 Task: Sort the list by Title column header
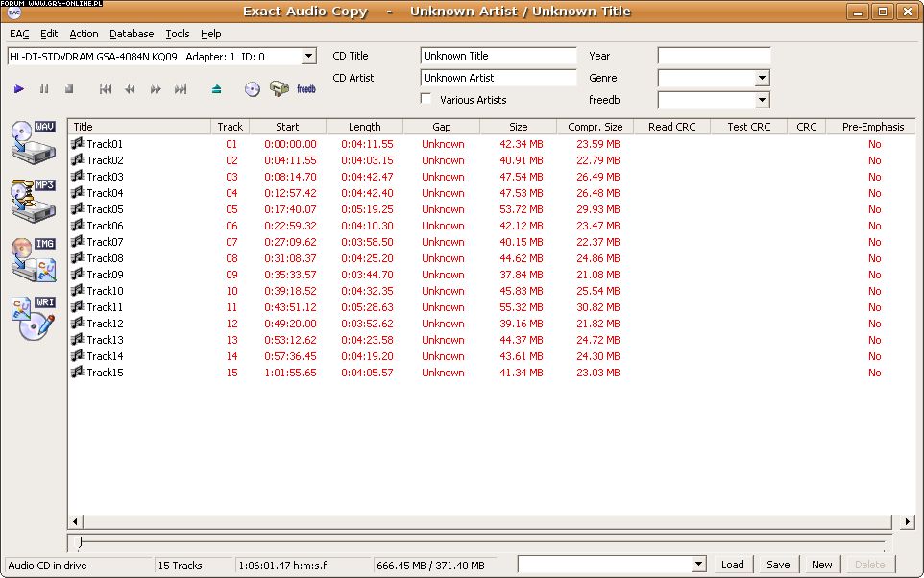point(139,127)
